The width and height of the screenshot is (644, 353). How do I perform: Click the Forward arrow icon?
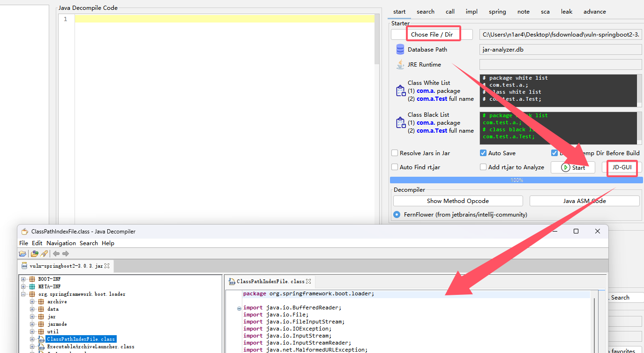pyautogui.click(x=66, y=254)
